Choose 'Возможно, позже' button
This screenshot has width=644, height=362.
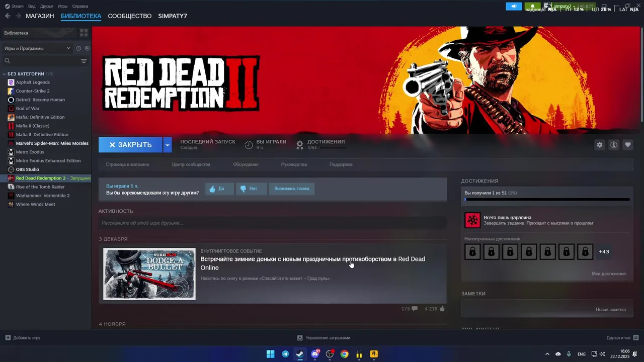click(292, 189)
